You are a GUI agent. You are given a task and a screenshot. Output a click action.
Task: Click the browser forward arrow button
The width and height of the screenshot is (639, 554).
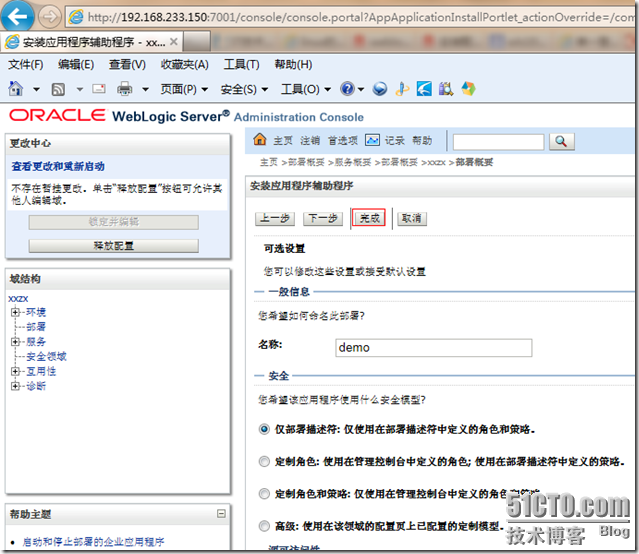pyautogui.click(x=49, y=17)
